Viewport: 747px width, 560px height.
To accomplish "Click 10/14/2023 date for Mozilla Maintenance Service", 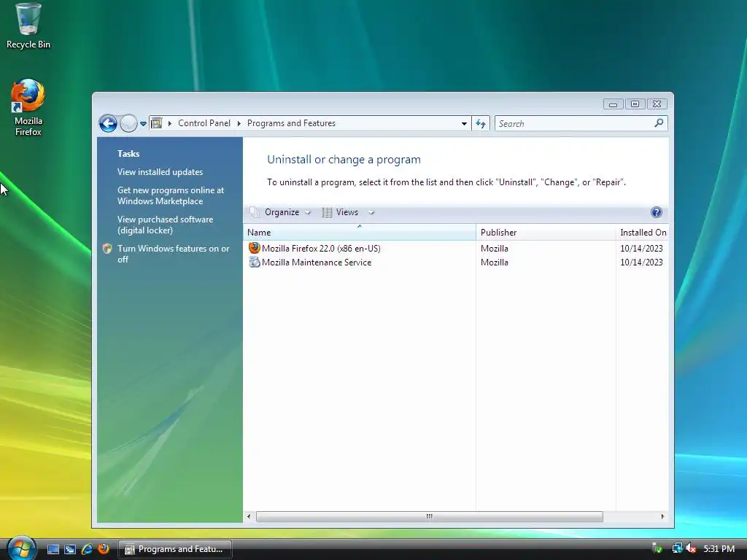I will (x=641, y=262).
